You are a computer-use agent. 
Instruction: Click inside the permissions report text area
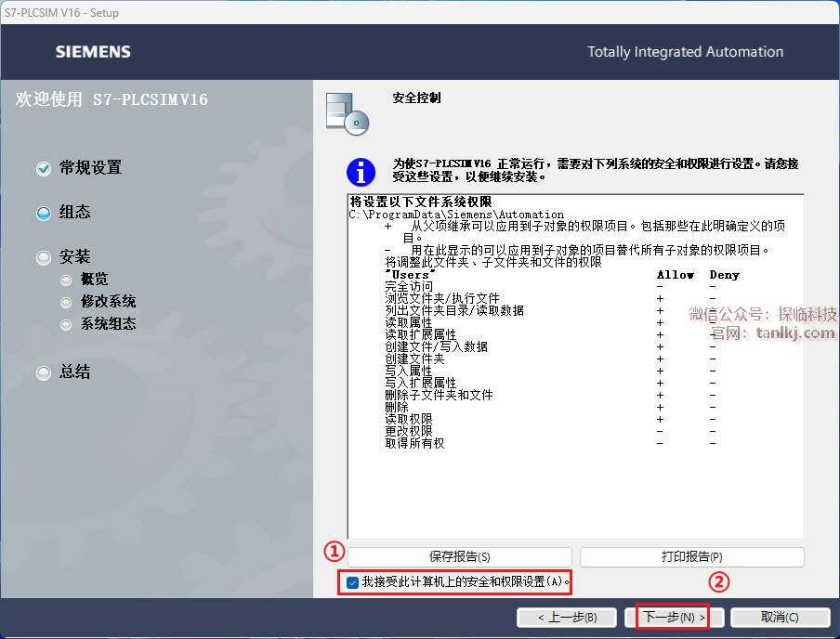(x=575, y=366)
